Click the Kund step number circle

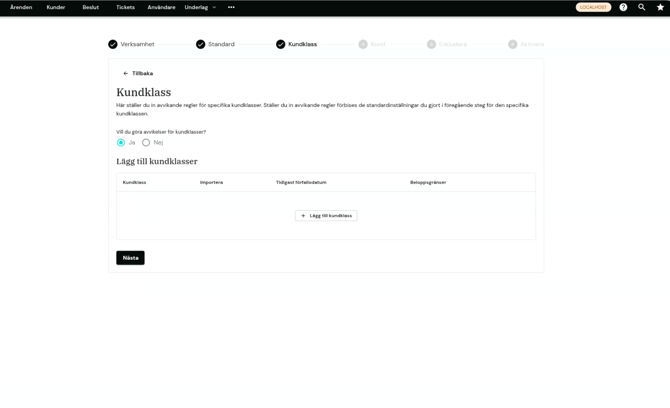363,44
